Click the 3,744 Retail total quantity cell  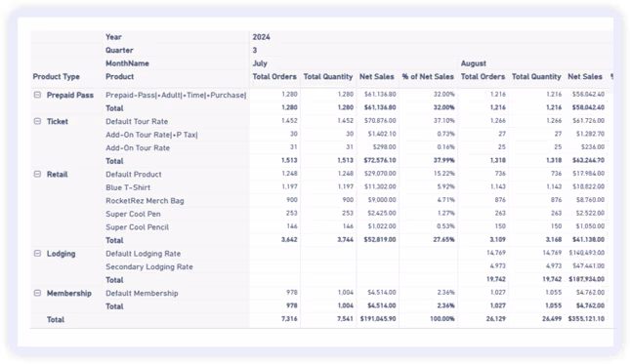pyautogui.click(x=345, y=239)
